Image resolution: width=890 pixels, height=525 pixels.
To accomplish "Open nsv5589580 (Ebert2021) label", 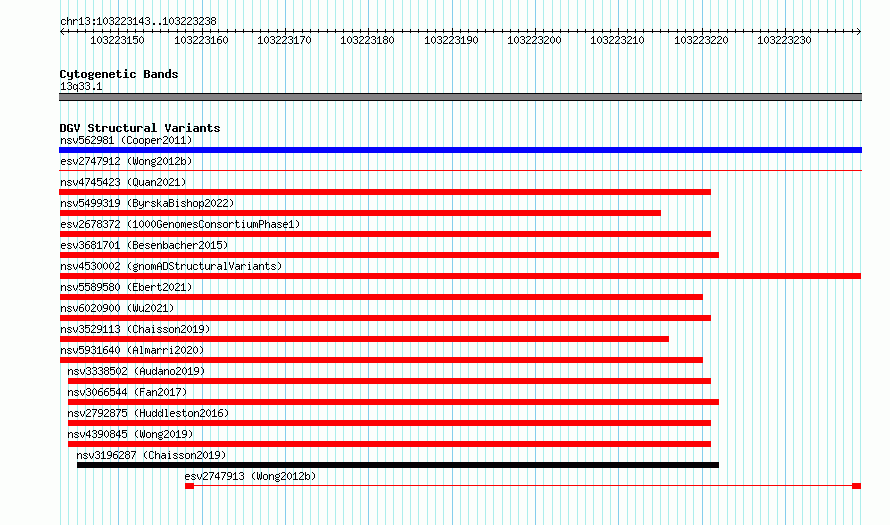I will [x=126, y=287].
